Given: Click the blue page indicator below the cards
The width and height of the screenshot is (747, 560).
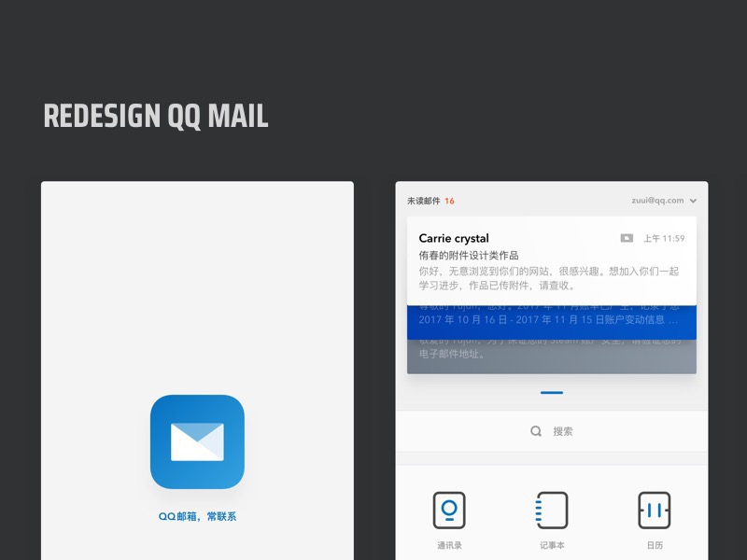Looking at the screenshot, I should (x=551, y=392).
